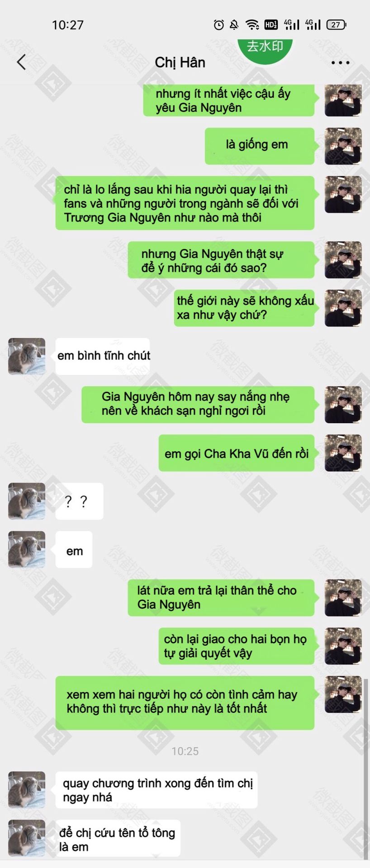Tap the muted bell notification icon
This screenshot has height=868, width=370.
[234, 24]
